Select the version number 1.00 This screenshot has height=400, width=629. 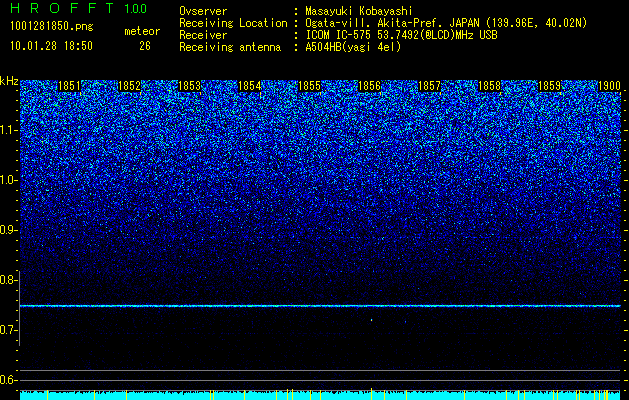point(136,9)
